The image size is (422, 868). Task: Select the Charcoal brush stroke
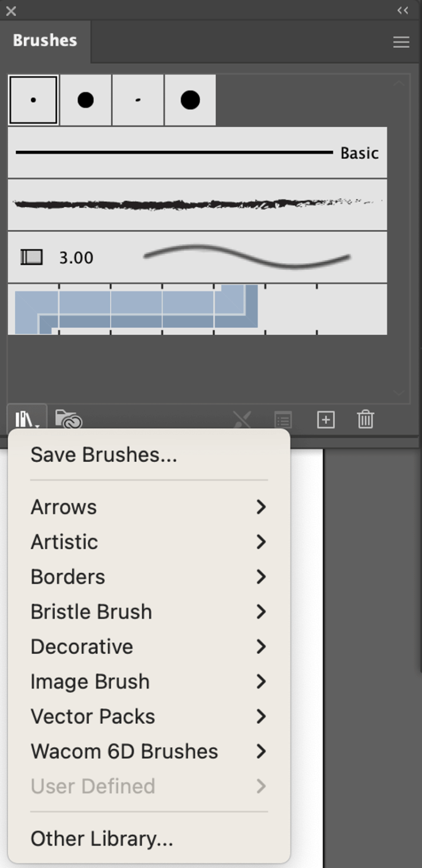pos(197,205)
